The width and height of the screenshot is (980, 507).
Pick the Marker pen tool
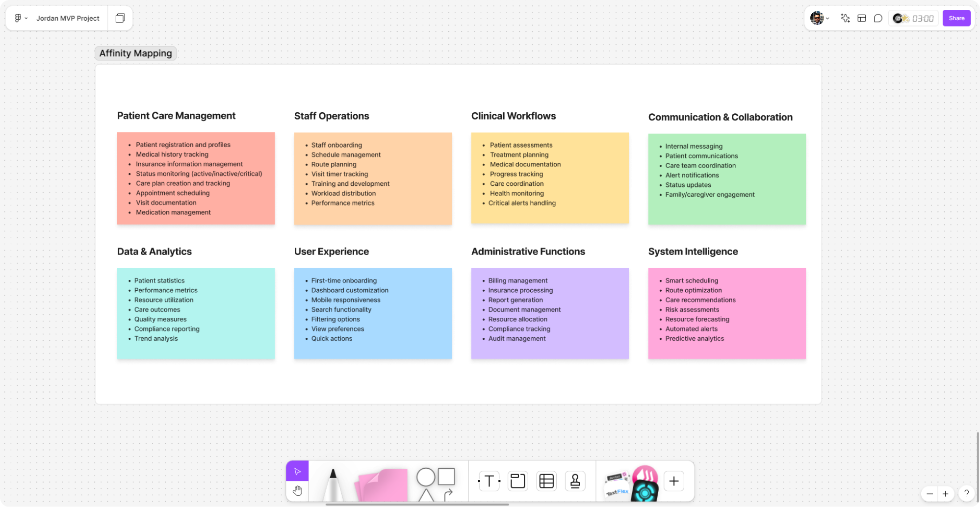point(333,484)
